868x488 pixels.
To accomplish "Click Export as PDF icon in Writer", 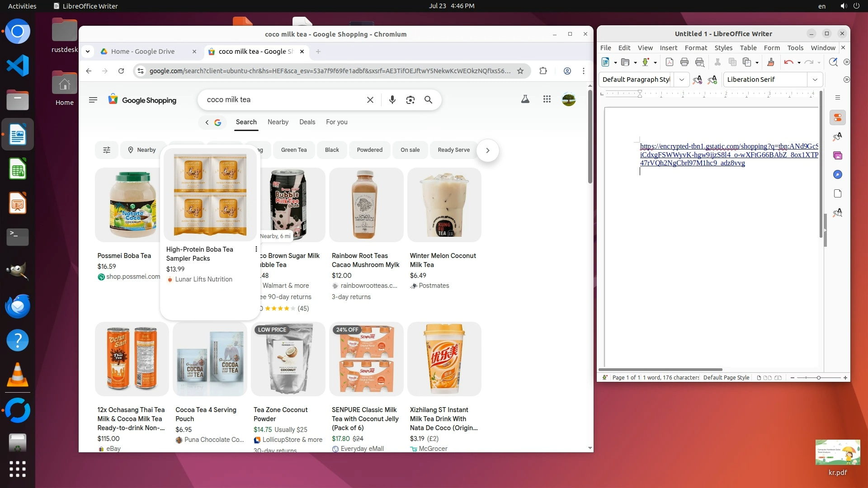I will [x=670, y=62].
